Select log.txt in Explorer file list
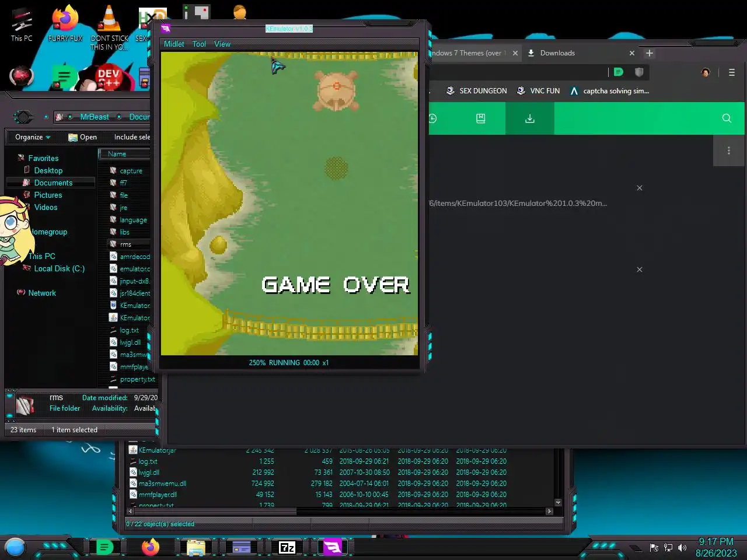Screen dimensions: 747x560 [x=130, y=330]
